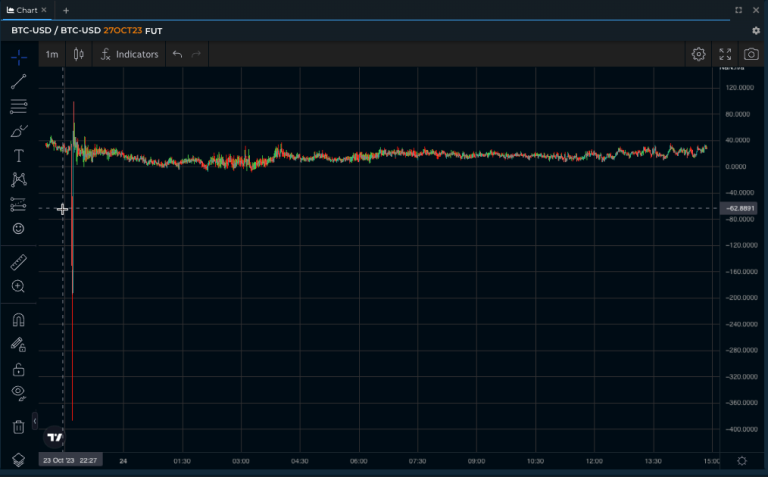Add a new tab with plus

point(66,10)
